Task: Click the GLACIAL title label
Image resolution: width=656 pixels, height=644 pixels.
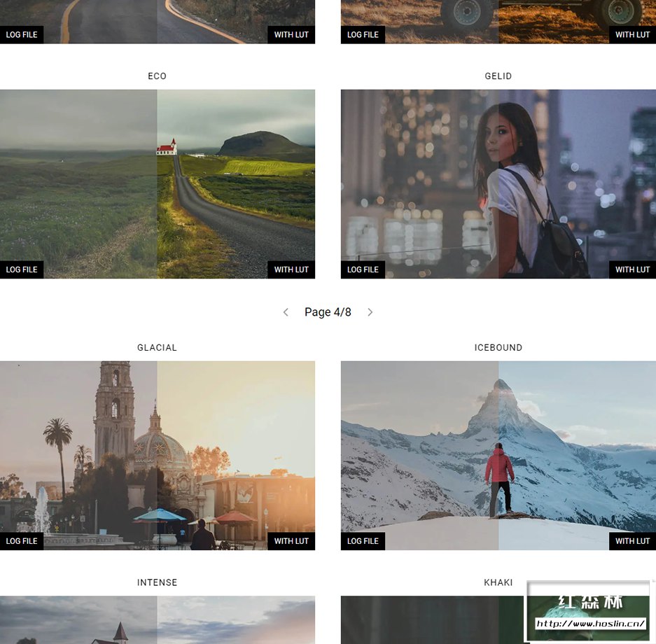Action: pyautogui.click(x=158, y=347)
